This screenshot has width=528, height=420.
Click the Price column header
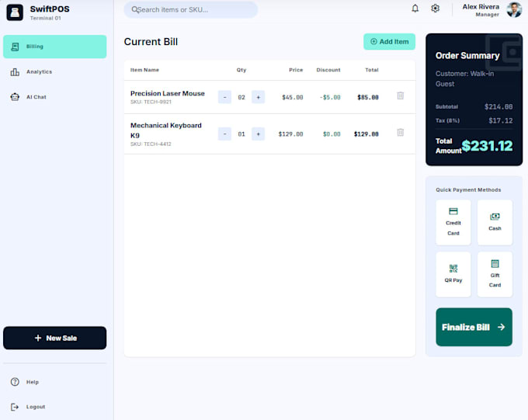(x=296, y=70)
